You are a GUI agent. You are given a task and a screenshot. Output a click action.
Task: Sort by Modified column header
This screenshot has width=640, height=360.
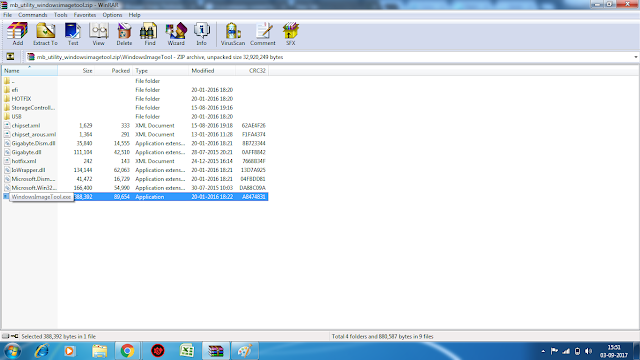click(212, 71)
